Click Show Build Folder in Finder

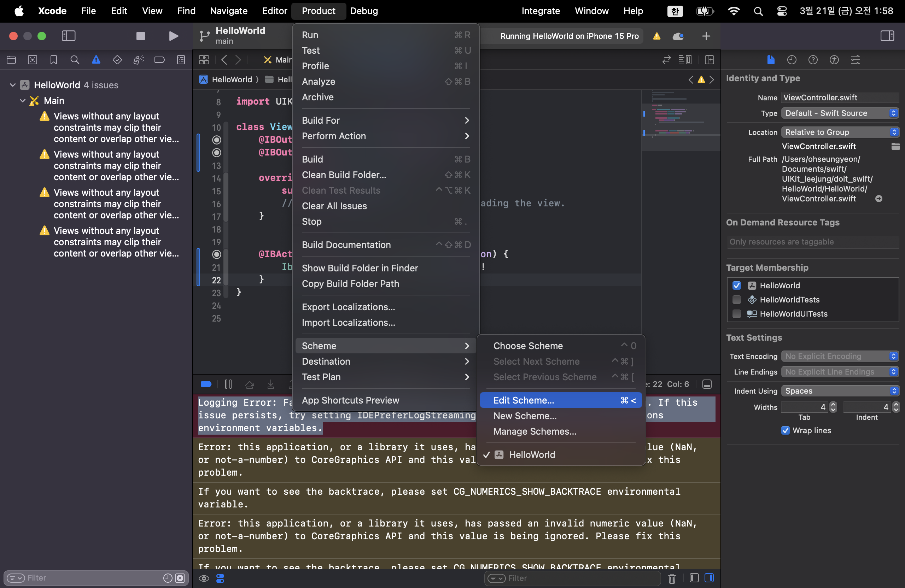point(386,268)
